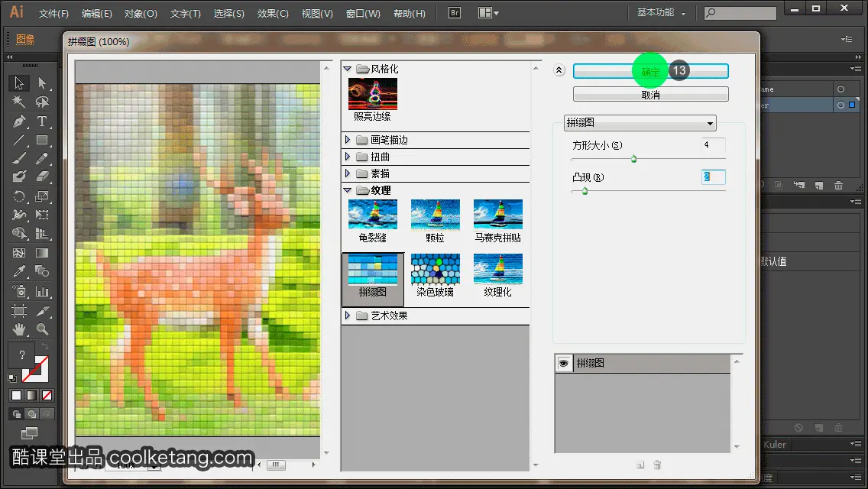
Task: Collapse the 纹理 filter folder
Action: [x=348, y=190]
